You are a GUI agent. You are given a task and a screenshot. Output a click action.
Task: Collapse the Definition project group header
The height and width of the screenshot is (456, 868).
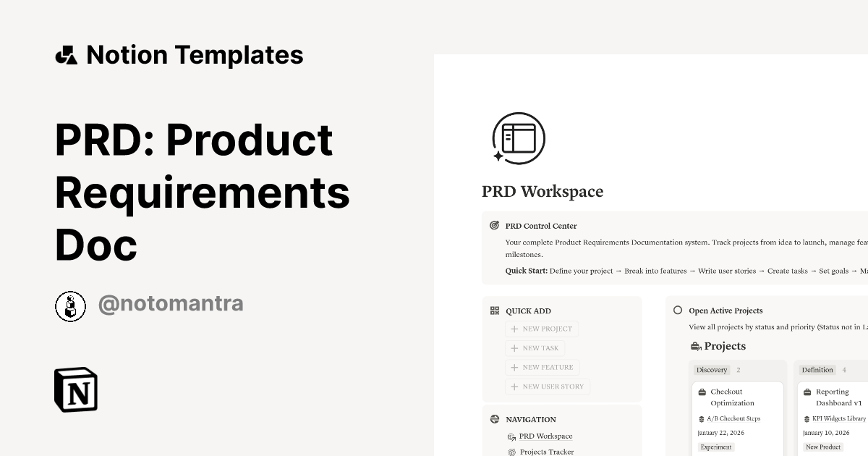[x=818, y=370]
